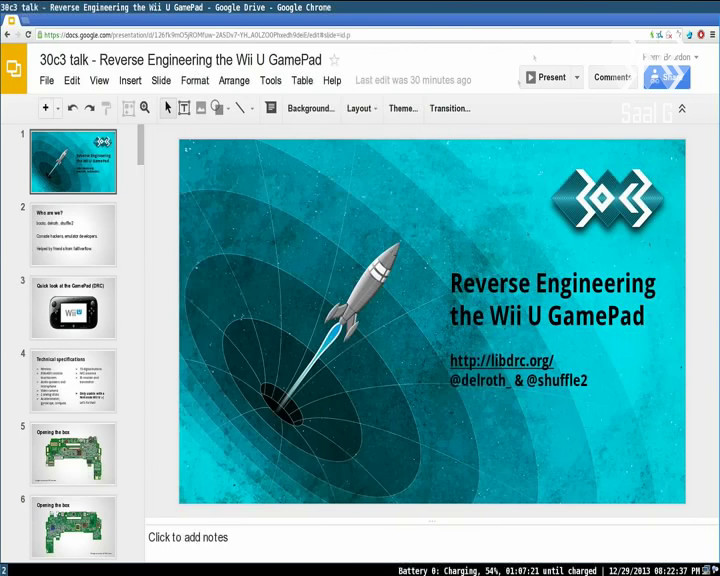The image size is (720, 576).
Task: Choose the Select arrow cursor tool
Action: click(x=168, y=108)
